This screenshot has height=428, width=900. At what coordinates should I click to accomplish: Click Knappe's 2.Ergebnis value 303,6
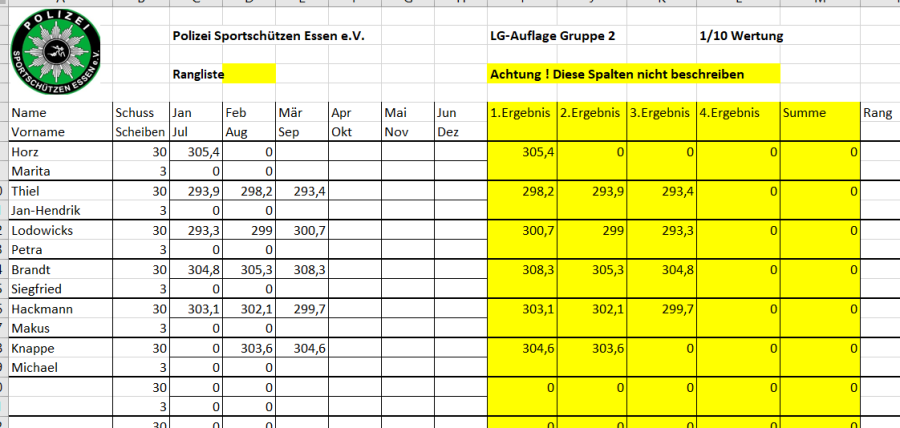(591, 349)
